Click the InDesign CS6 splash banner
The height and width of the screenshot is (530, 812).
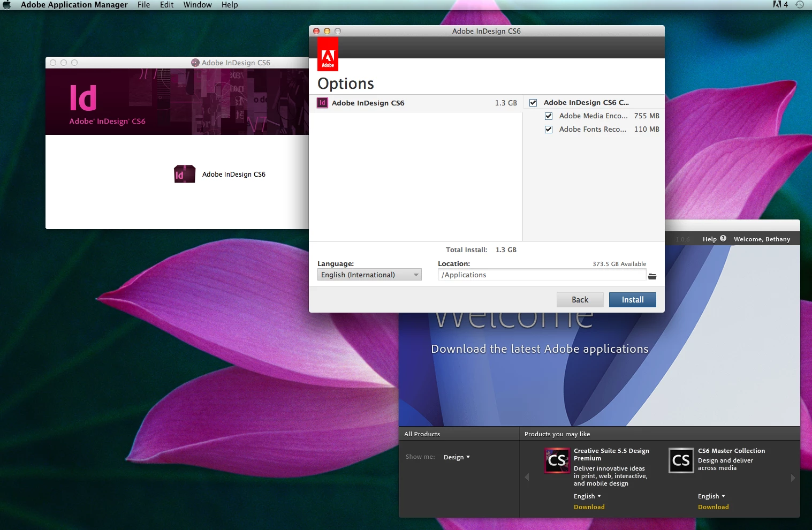point(177,102)
